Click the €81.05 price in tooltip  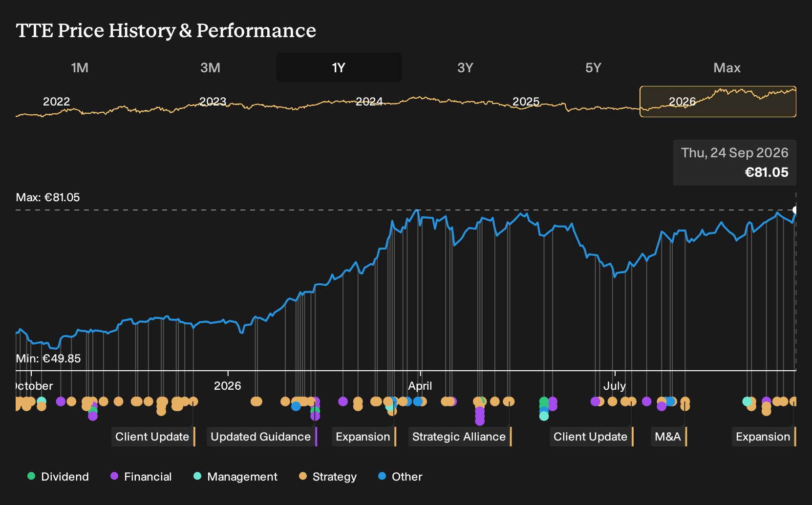pyautogui.click(x=767, y=172)
